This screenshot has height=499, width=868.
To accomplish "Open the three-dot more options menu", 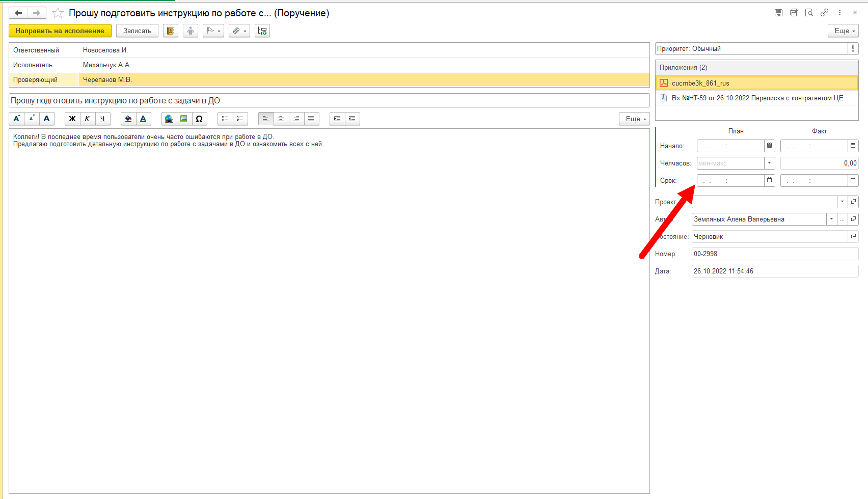I will [x=839, y=13].
